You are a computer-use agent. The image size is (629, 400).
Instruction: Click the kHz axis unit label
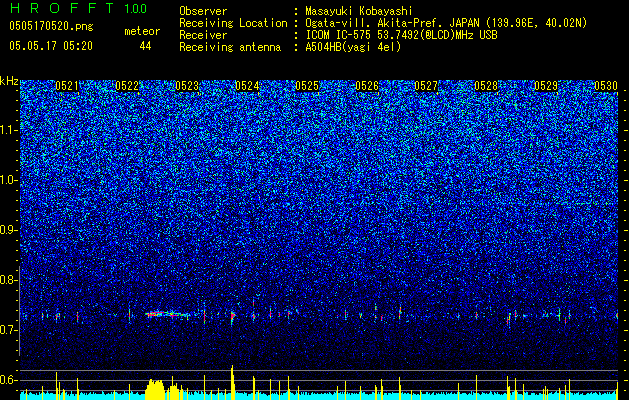coord(9,81)
